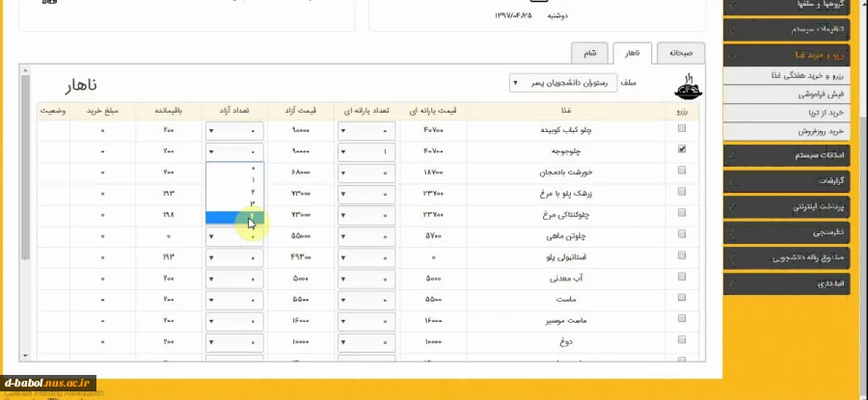
Task: Choose the highlighted option 4 in the open list
Action: (234, 218)
